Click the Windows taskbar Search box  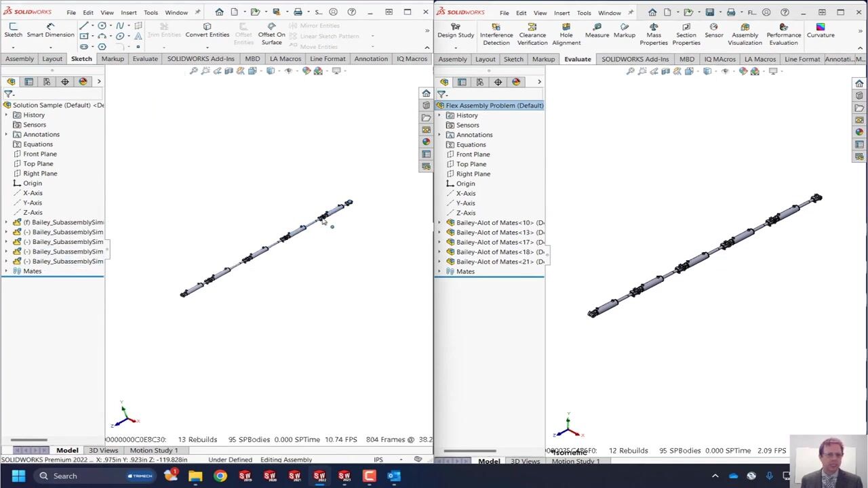pyautogui.click(x=65, y=476)
